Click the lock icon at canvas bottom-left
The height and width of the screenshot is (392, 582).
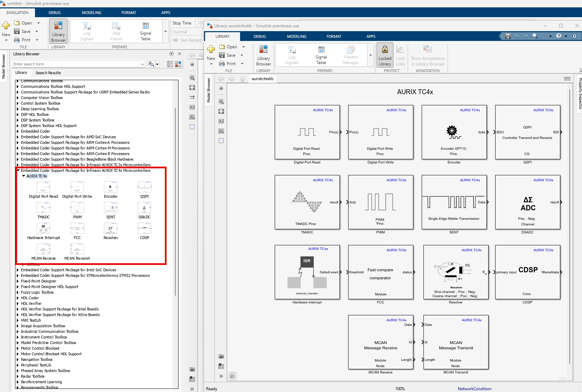click(x=232, y=376)
